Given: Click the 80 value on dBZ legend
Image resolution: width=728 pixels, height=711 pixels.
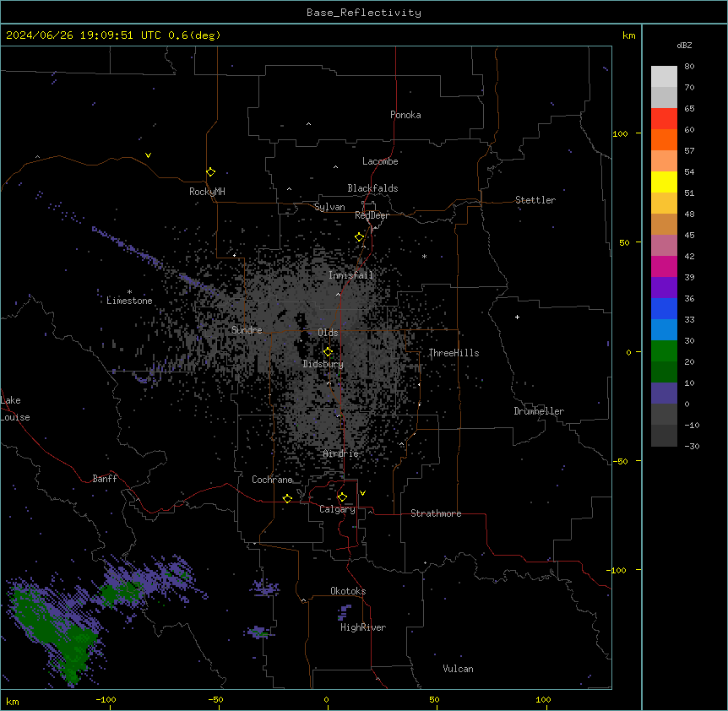Looking at the screenshot, I should (x=689, y=67).
